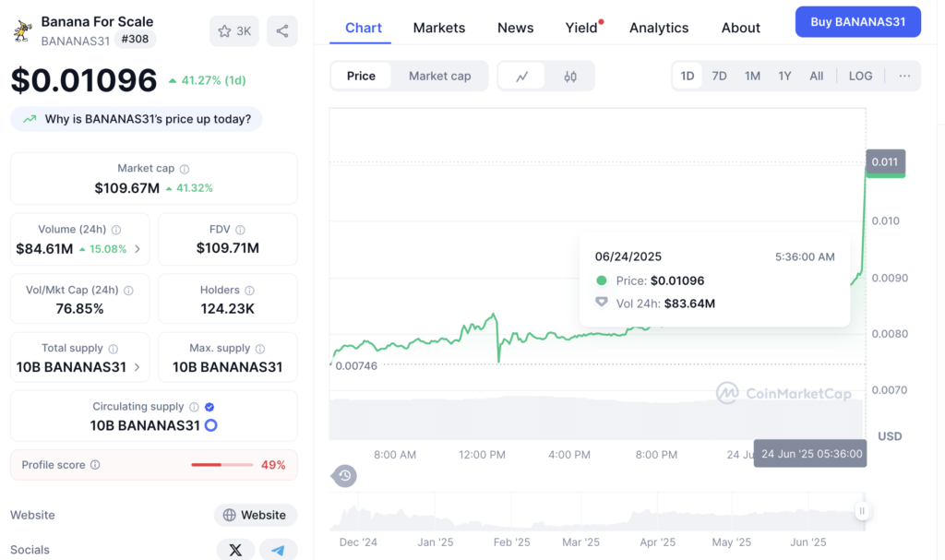Click the chart history clock icon

tap(344, 476)
